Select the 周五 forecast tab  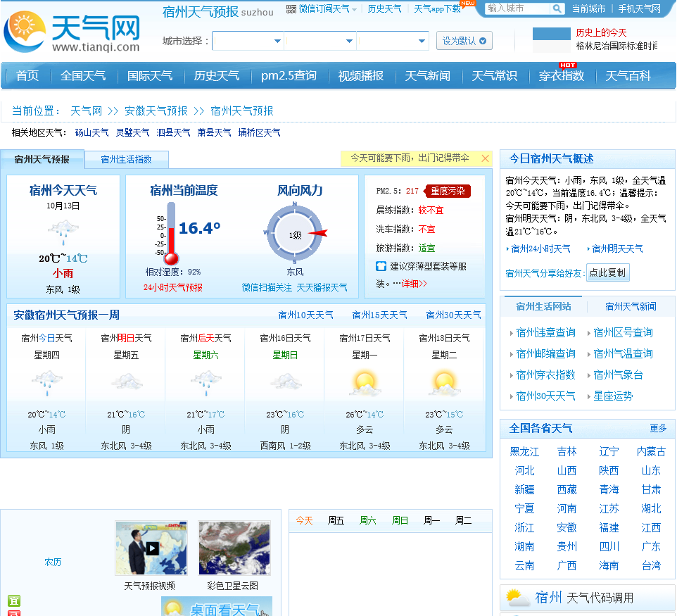[x=336, y=520]
